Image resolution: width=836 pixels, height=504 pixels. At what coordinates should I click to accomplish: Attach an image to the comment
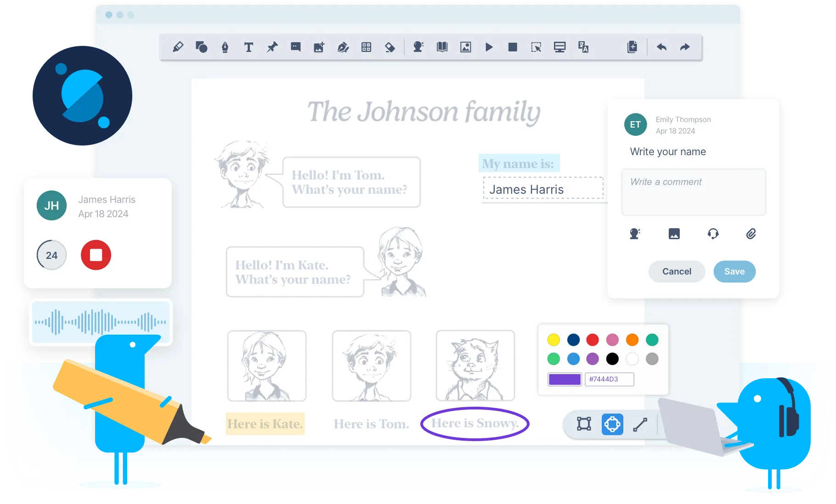pyautogui.click(x=674, y=234)
